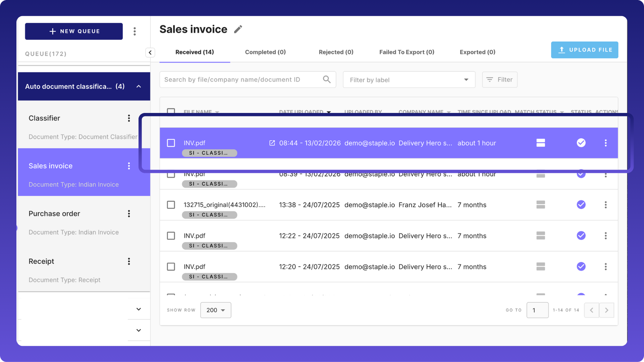Click the match status icon for 08:44 INV.pdf
Image resolution: width=644 pixels, height=362 pixels.
(x=541, y=143)
